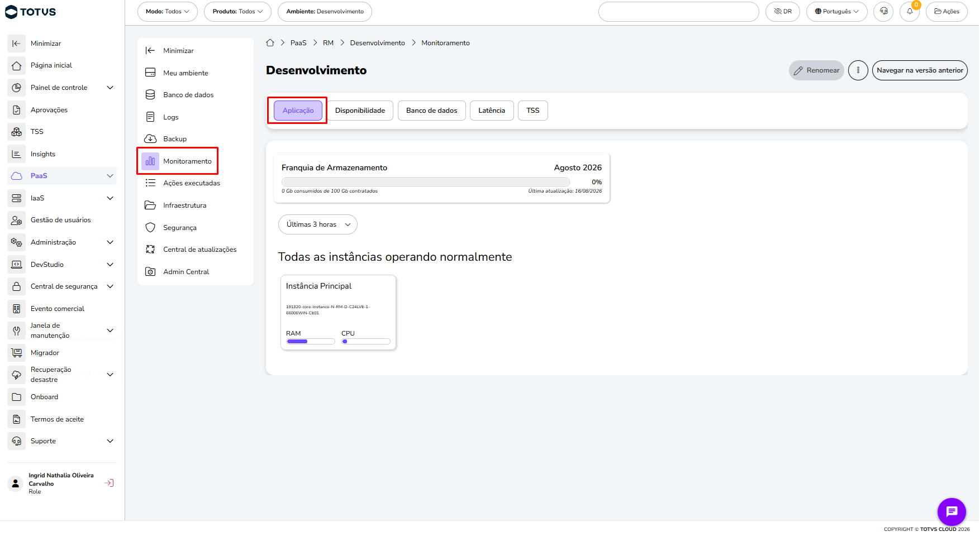The image size is (980, 541).
Task: Switch to the Latência tab
Action: click(x=492, y=111)
